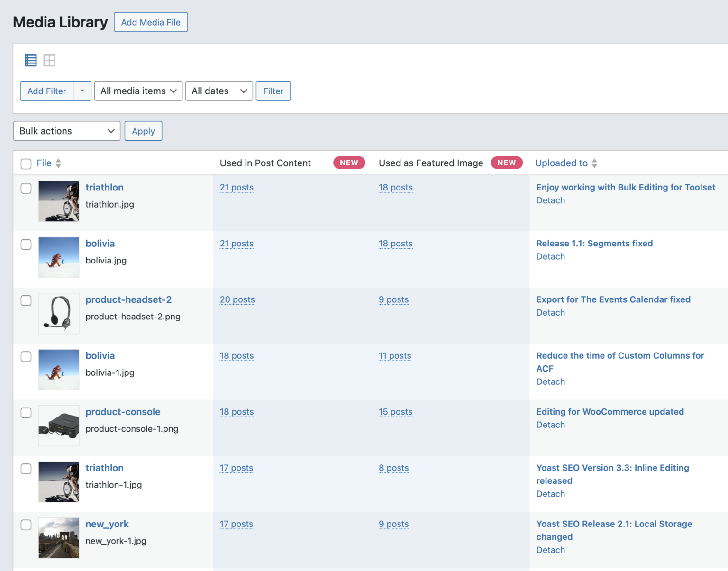Open Export for The Events Calendar fixed
Screen dimensions: 728x571
[x=613, y=299]
